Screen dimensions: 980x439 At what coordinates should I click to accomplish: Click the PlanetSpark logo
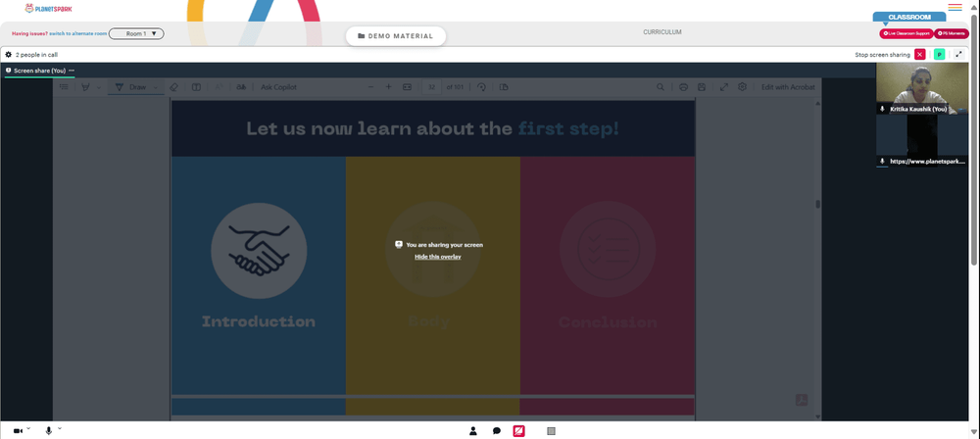click(48, 8)
